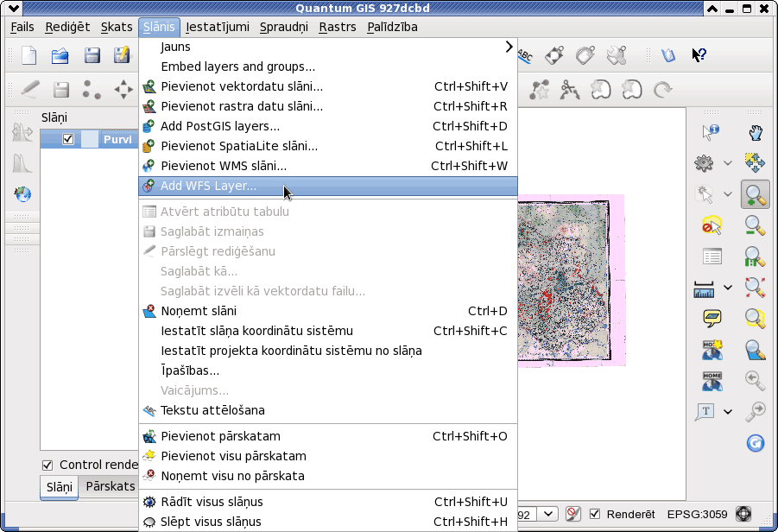778x532 pixels.
Task: Switch to the Slāņi tab at bottom
Action: (59, 487)
